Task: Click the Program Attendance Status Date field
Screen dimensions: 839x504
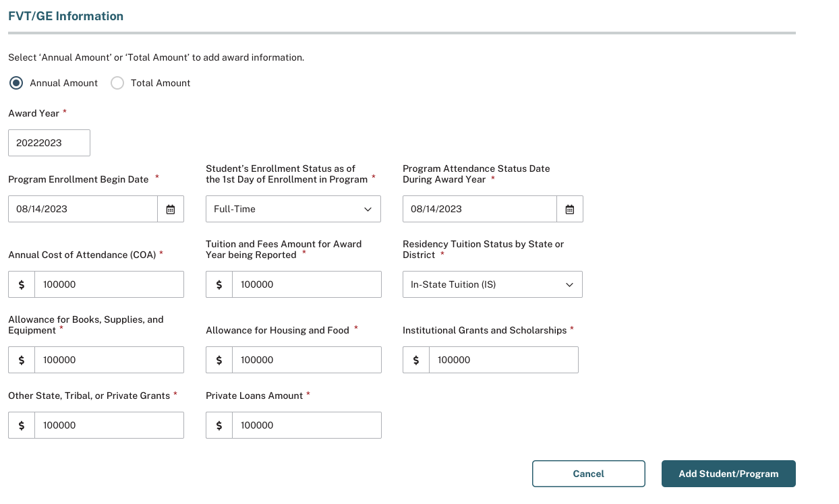Action: tap(480, 210)
